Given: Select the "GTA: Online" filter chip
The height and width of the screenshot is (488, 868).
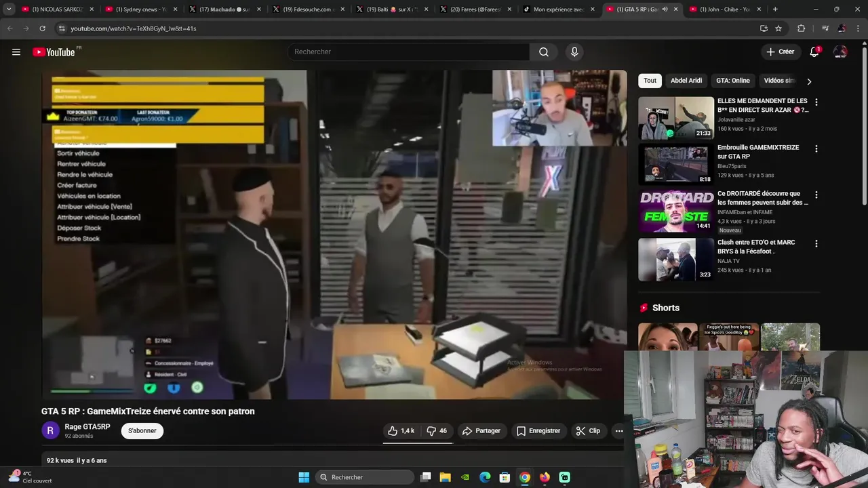Looking at the screenshot, I should tap(733, 81).
